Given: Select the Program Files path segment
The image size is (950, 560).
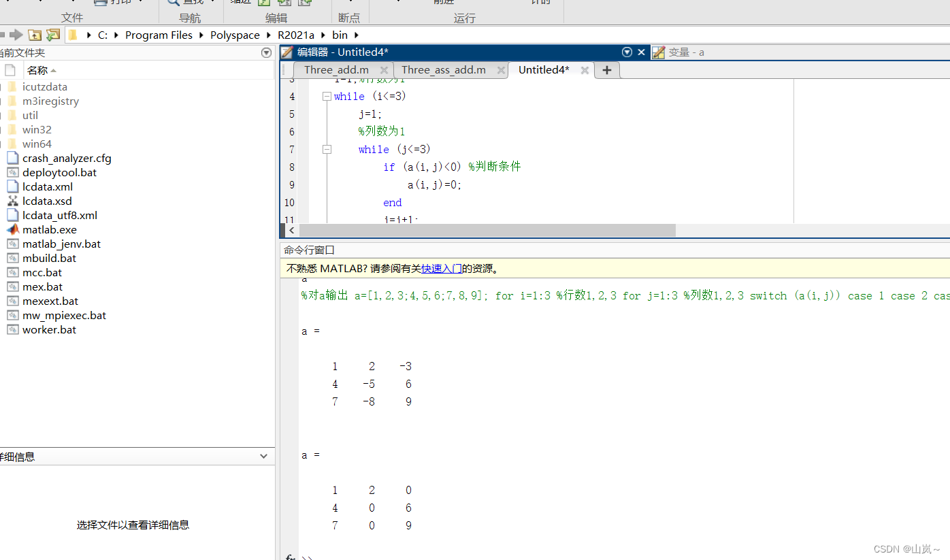Looking at the screenshot, I should (x=159, y=35).
